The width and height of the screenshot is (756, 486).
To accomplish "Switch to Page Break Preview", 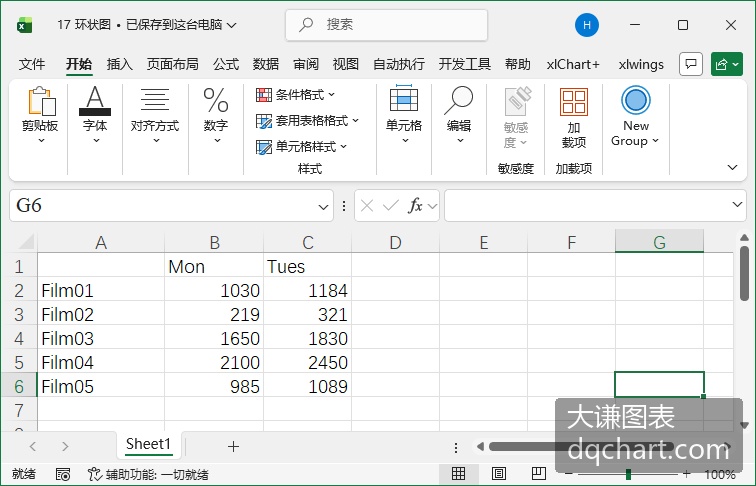I will [539, 473].
